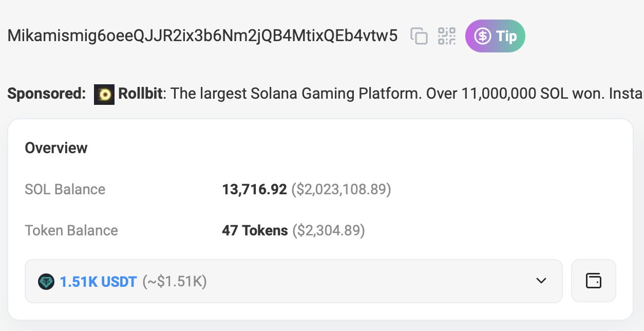This screenshot has height=331, width=644.
Task: Open the Rollbit sponsored link
Action: pos(140,94)
